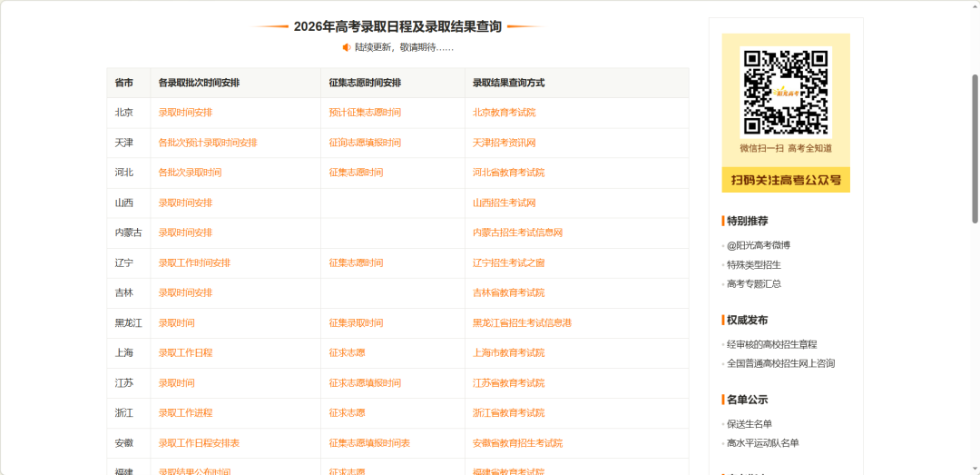Open 高水平运动队名单 sidebar link
This screenshot has height=475, width=980.
click(762, 443)
